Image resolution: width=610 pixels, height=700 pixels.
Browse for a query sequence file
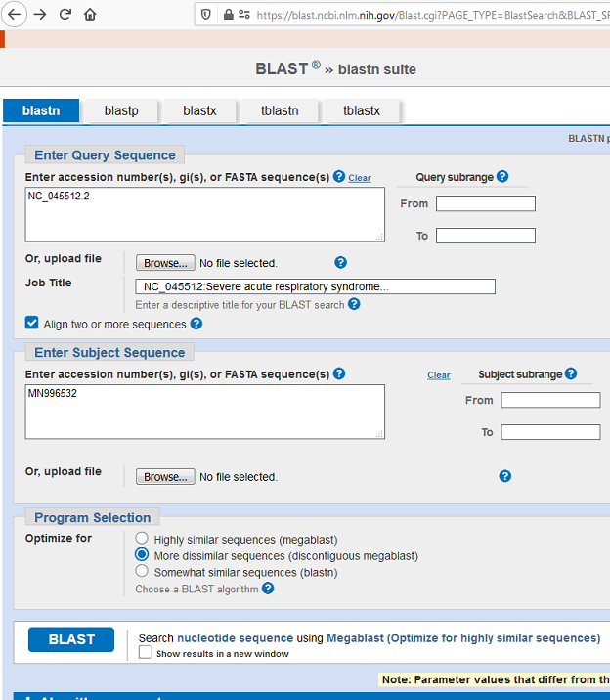165,263
